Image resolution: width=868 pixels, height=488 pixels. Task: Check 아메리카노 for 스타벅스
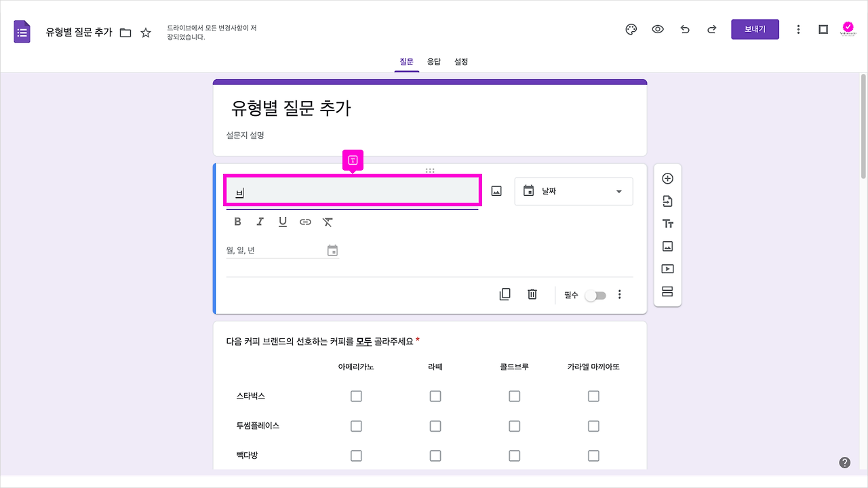tap(356, 396)
